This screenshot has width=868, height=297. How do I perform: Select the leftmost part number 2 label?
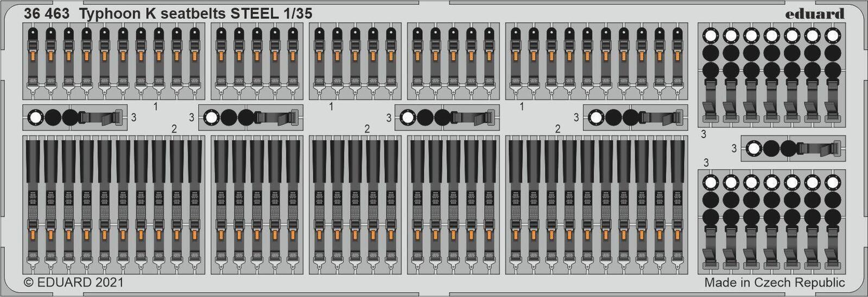pyautogui.click(x=174, y=129)
